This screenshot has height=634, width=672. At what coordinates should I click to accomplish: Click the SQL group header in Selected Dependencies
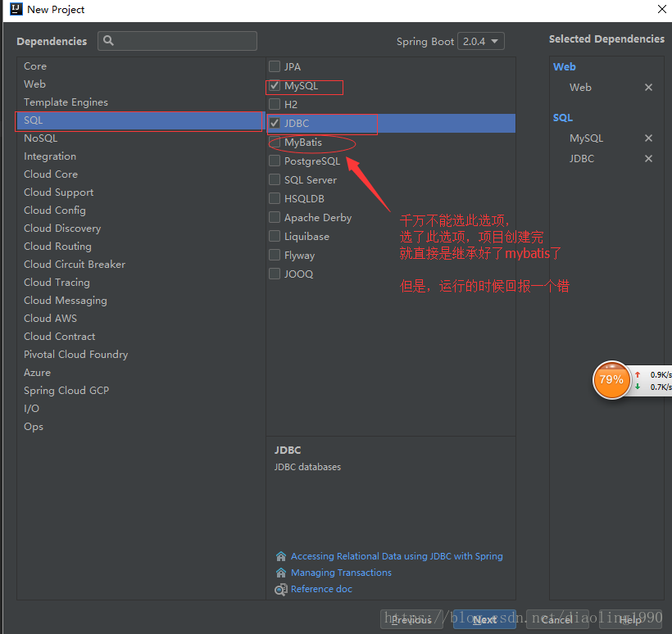[563, 117]
